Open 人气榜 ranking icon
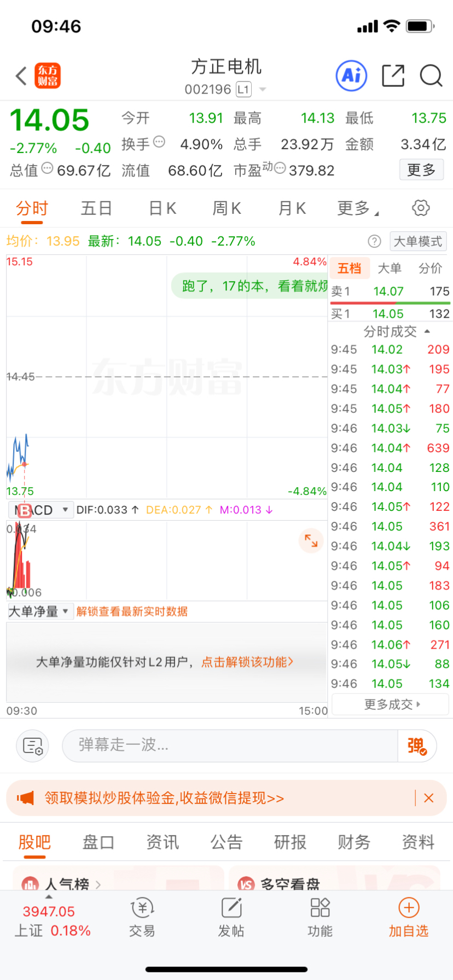This screenshot has width=453, height=980. pos(30,883)
